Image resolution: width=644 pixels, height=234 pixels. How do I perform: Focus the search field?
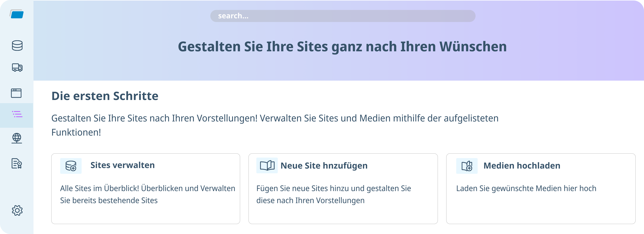(x=343, y=16)
